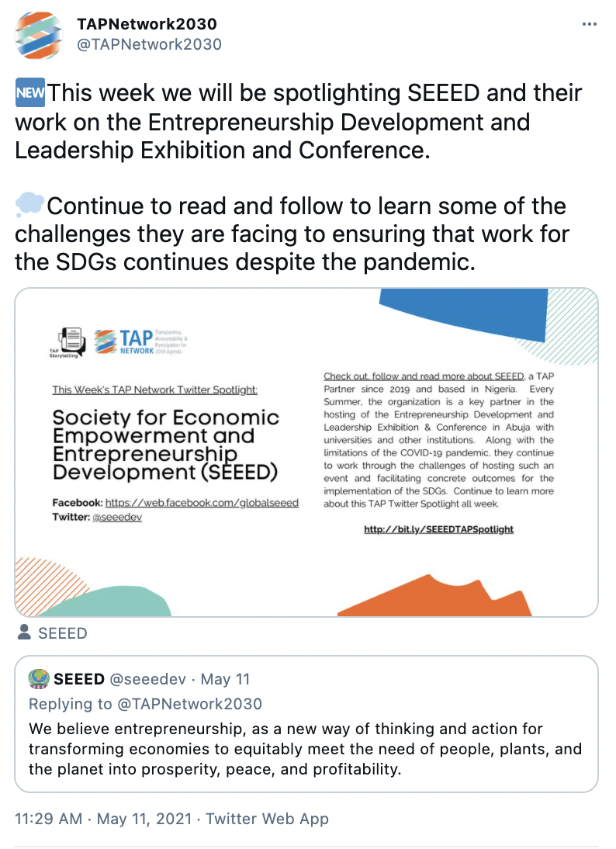
Task: Open the SEEED spotlight image
Action: pos(306,452)
